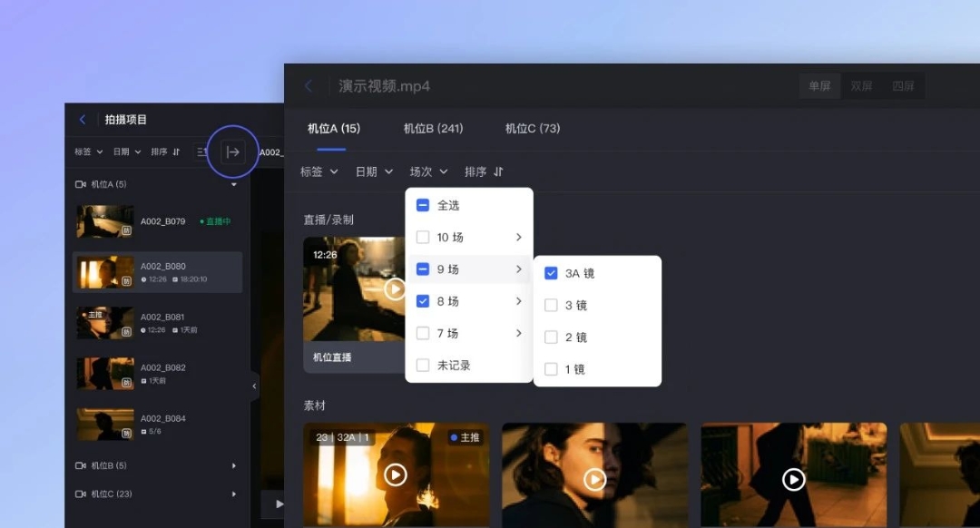
Task: Click the 主推 badge on the 素材 clip
Action: click(x=465, y=437)
